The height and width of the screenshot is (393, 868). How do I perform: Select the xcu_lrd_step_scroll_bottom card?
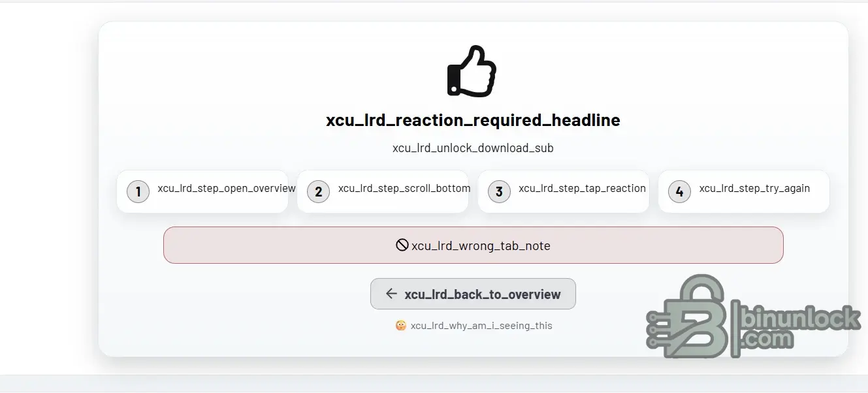(383, 191)
